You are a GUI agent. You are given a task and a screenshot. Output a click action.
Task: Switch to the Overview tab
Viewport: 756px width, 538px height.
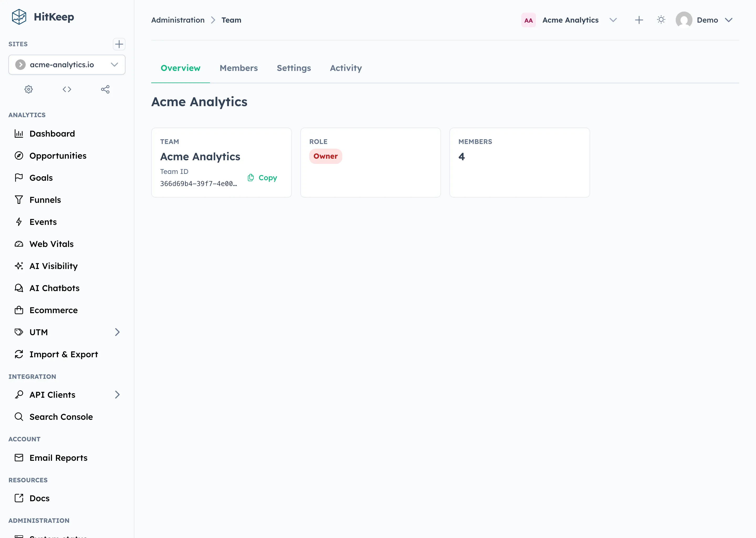[x=180, y=68]
